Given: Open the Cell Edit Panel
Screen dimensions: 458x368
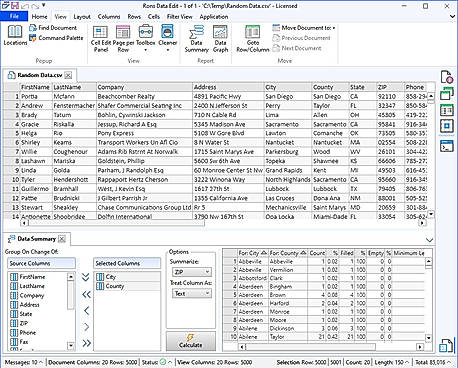Looking at the screenshot, I should coord(101,39).
